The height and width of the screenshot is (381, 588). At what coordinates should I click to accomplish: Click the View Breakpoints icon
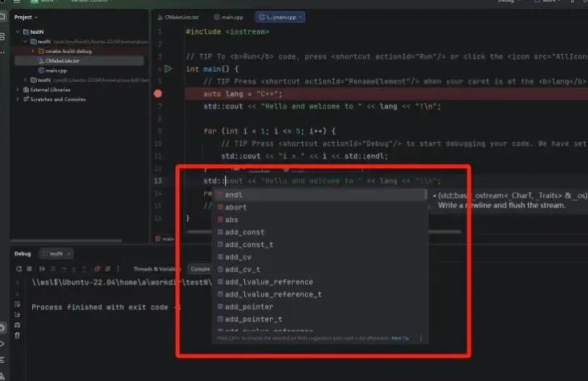(97, 268)
